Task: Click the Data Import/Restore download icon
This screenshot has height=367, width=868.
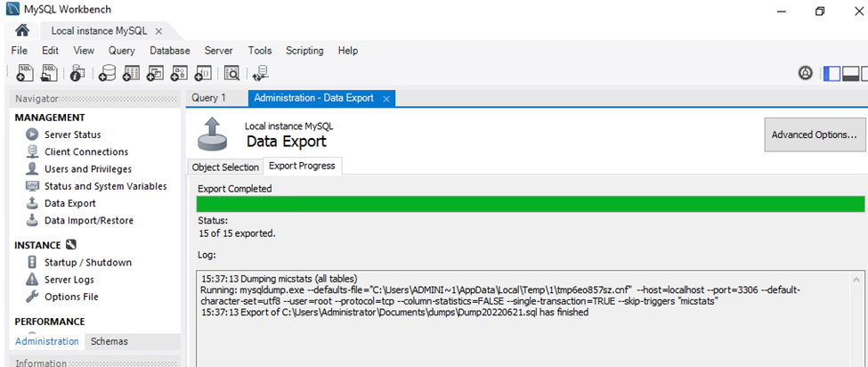Action: coord(32,220)
